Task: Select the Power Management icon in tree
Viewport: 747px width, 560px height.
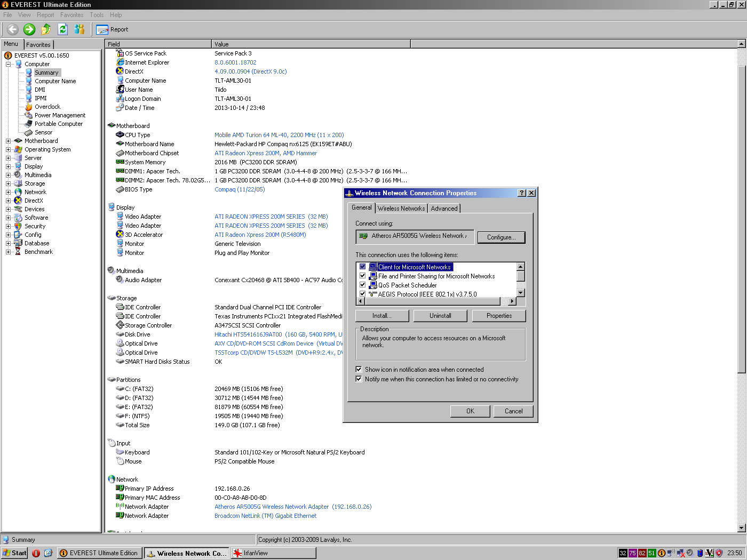Action: pyautogui.click(x=29, y=115)
